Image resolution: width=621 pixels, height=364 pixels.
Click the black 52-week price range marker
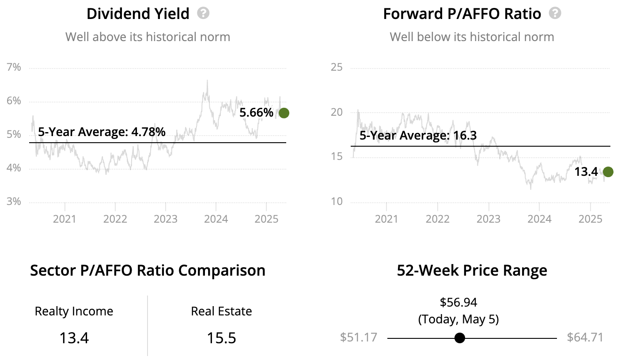pyautogui.click(x=460, y=338)
